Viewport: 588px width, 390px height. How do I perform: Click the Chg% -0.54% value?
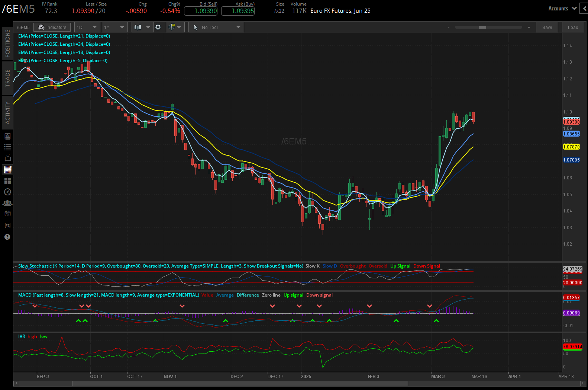(170, 11)
